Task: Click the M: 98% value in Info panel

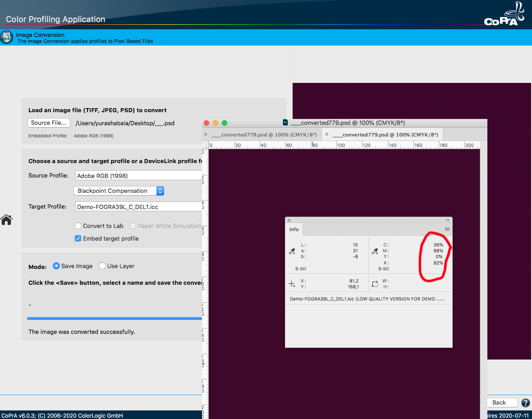Action: coord(438,250)
